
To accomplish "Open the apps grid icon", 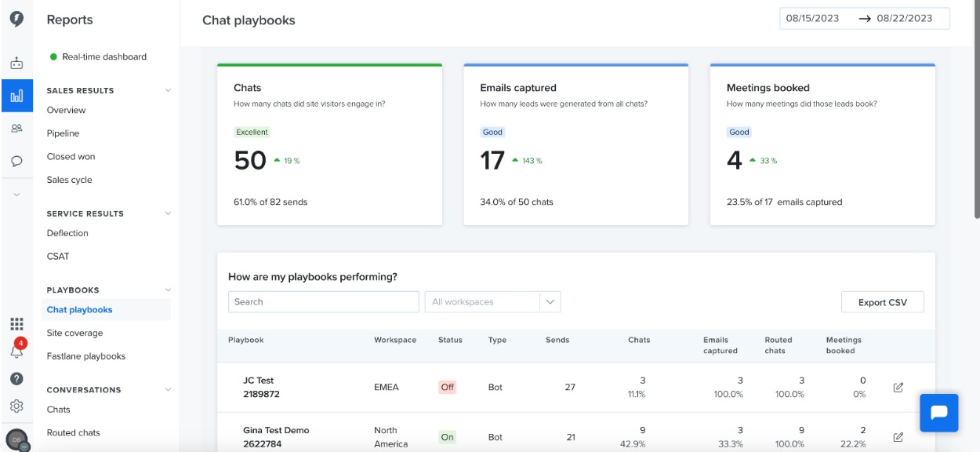I will pos(16,323).
